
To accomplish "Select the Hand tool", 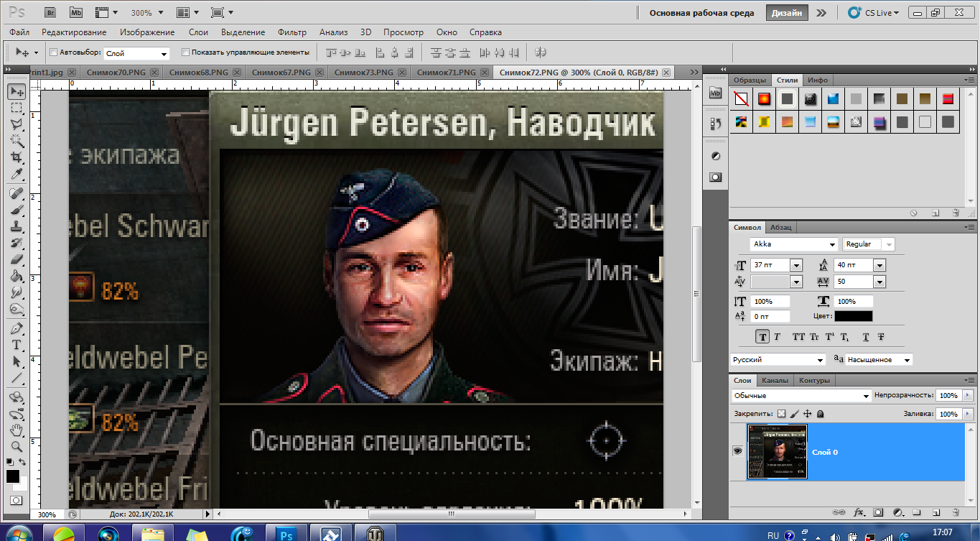I will pyautogui.click(x=16, y=430).
